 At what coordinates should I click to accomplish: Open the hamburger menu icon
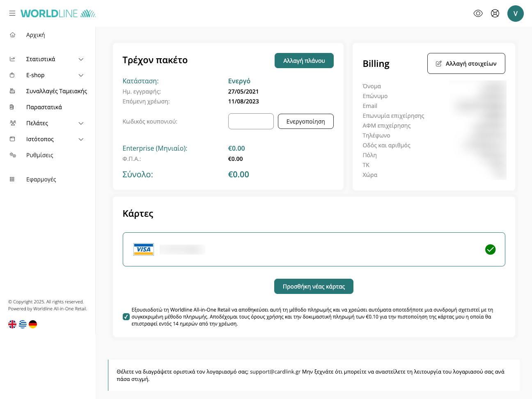(12, 14)
